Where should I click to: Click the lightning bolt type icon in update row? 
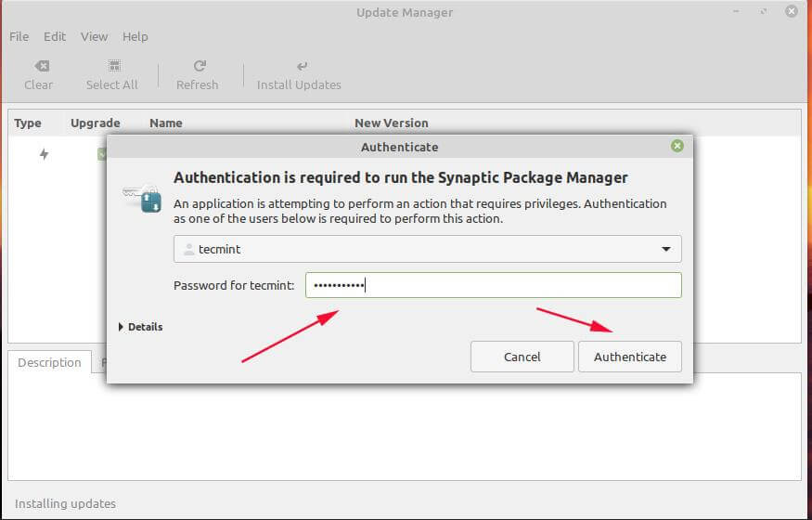tap(44, 154)
